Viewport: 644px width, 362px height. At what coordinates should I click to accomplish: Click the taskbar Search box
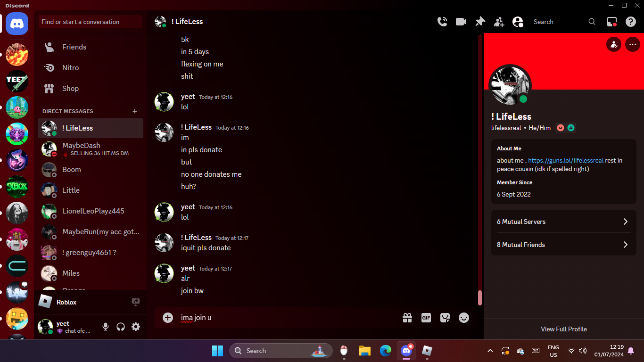click(x=281, y=351)
